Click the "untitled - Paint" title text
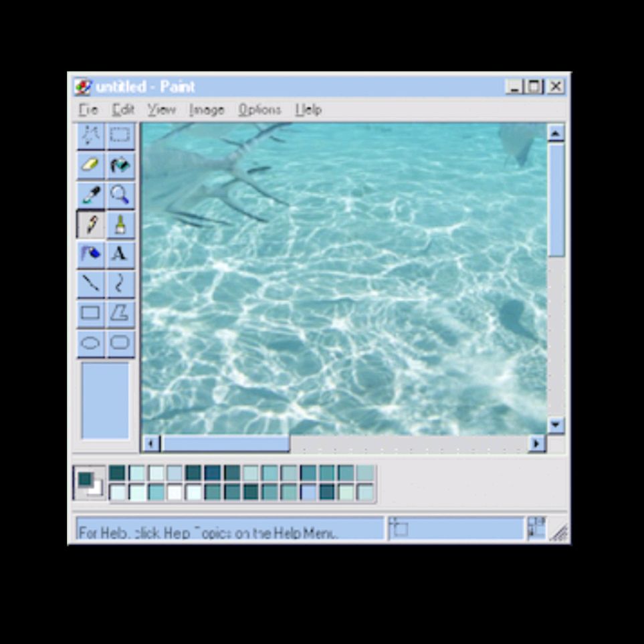The image size is (644, 644). point(145,87)
